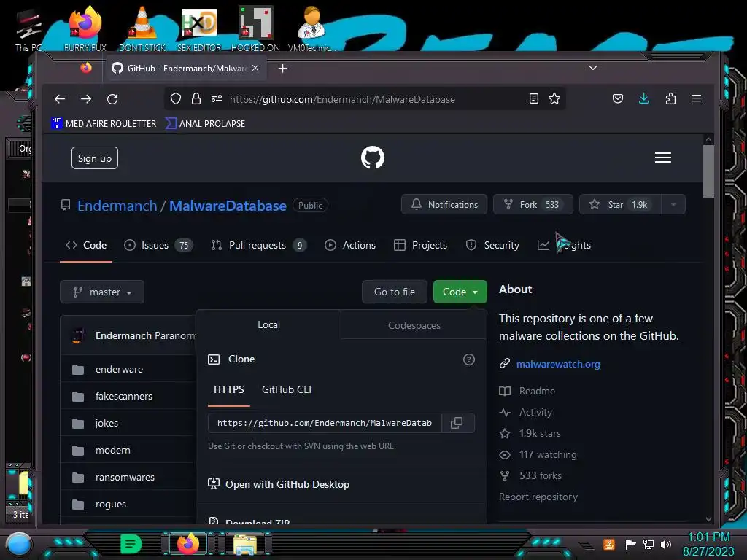Open Firefox application hamburger menu
The image size is (747, 560).
pos(697,98)
